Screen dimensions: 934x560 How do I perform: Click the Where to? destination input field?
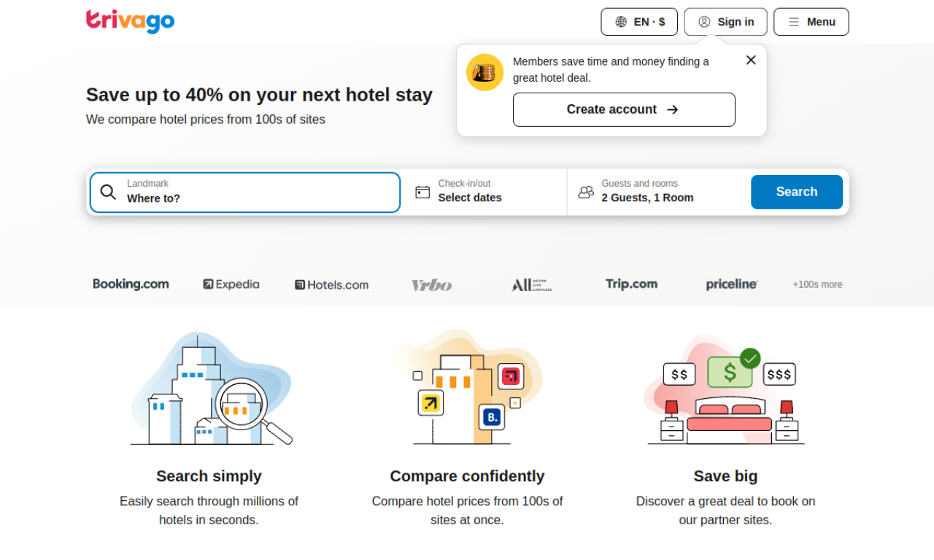[219, 198]
